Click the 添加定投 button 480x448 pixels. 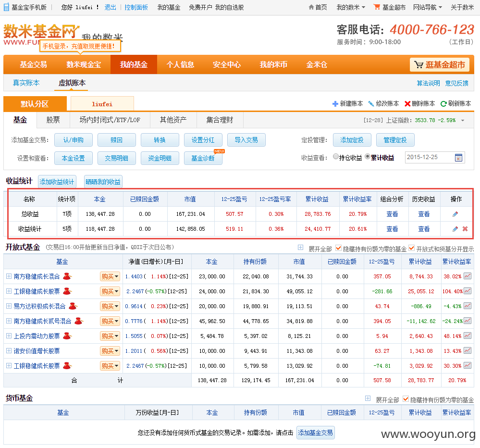click(x=352, y=140)
